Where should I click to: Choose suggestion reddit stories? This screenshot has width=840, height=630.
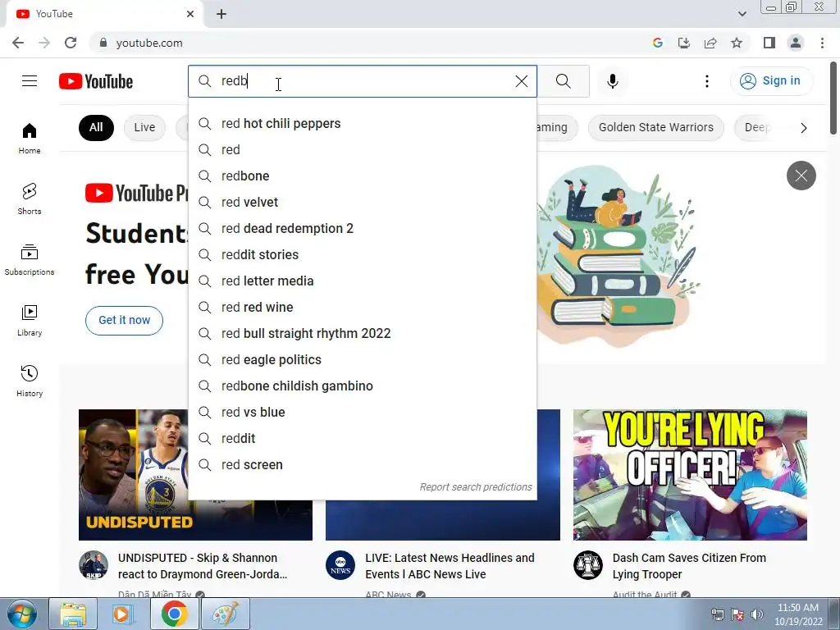(363, 254)
